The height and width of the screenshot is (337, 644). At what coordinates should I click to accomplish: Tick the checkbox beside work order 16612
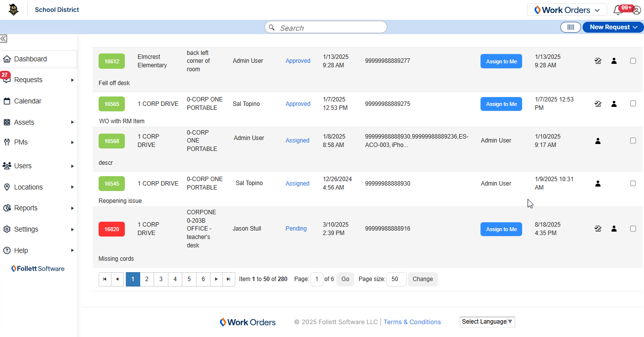click(x=633, y=60)
